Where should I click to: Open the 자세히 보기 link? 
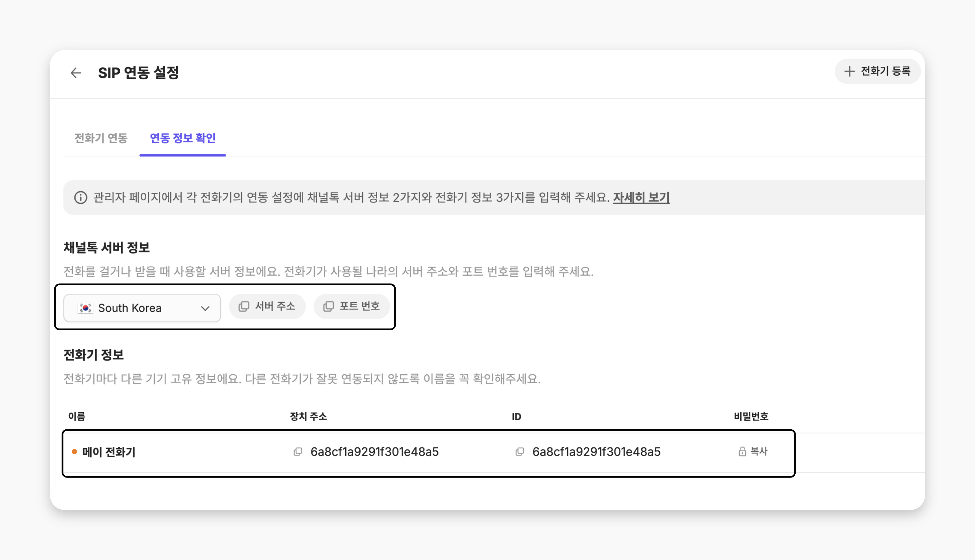point(641,197)
